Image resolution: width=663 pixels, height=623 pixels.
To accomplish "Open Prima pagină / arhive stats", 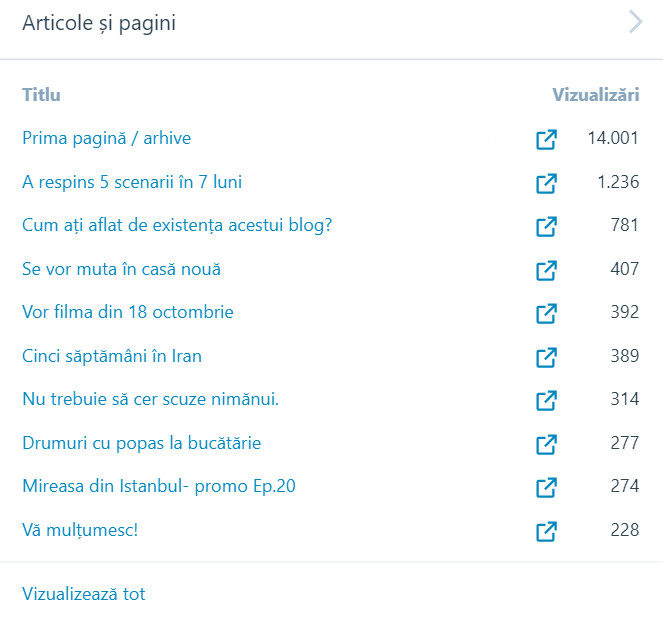I will pyautogui.click(x=106, y=138).
